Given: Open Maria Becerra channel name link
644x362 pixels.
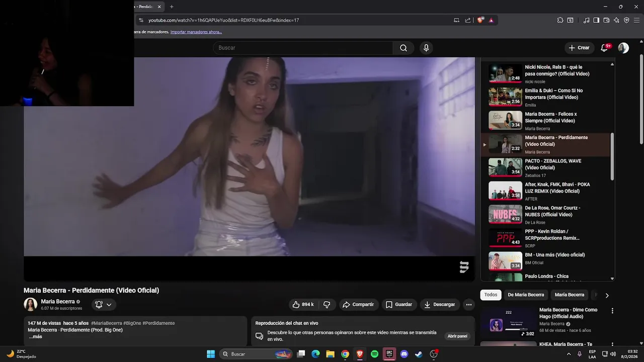Looking at the screenshot, I should pyautogui.click(x=58, y=302).
